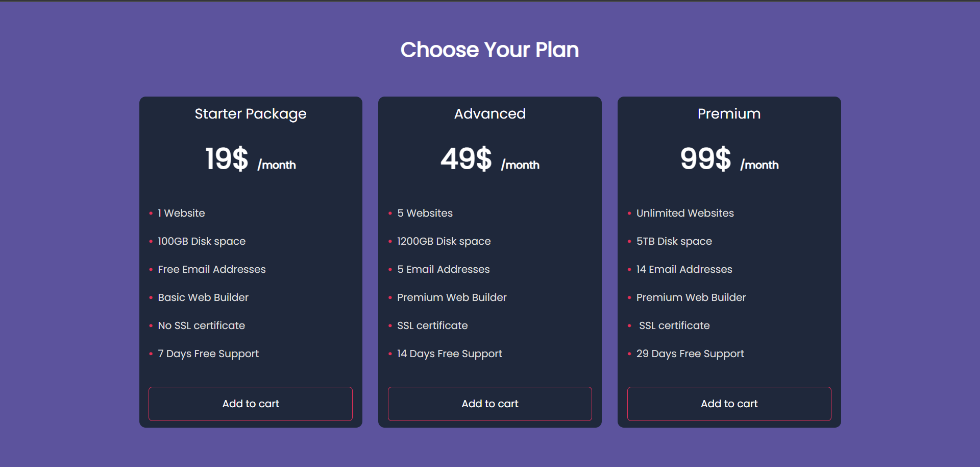Click Add to cart for Advanced plan
This screenshot has width=980, height=467.
tap(489, 404)
